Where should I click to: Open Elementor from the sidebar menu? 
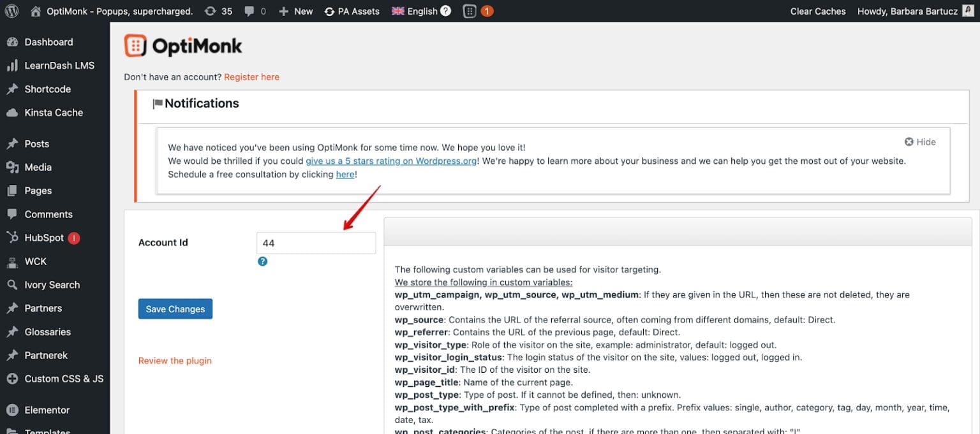(x=47, y=410)
